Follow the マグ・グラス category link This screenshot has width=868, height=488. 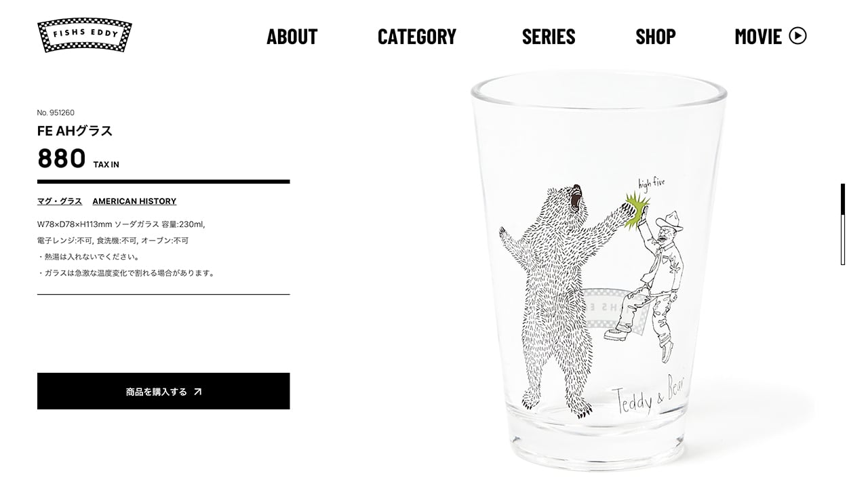tap(60, 201)
